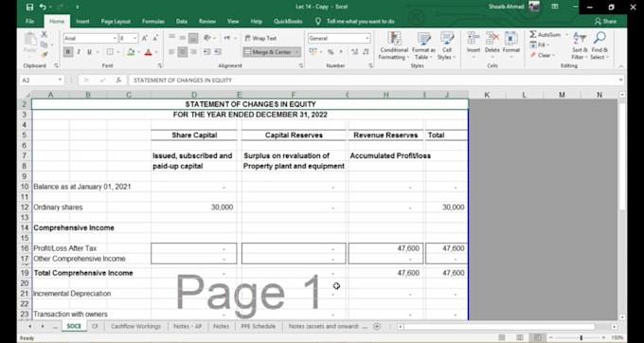Viewport: 644px width, 343px height.
Task: Click the Name Box showing A2
Action: pos(42,81)
